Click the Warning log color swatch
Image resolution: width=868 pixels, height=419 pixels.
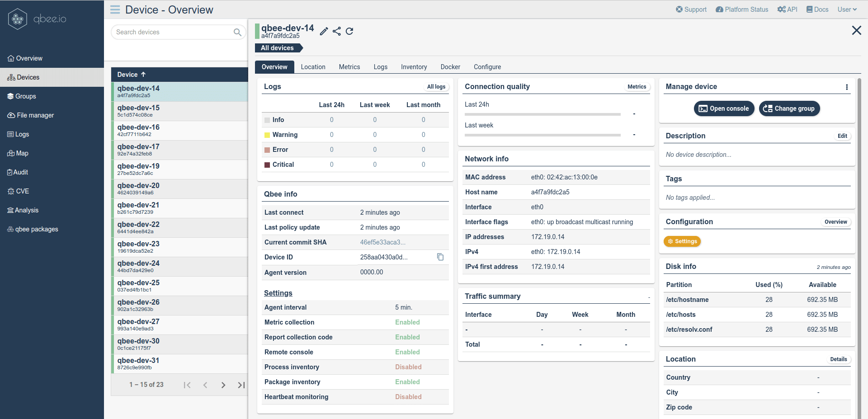267,135
